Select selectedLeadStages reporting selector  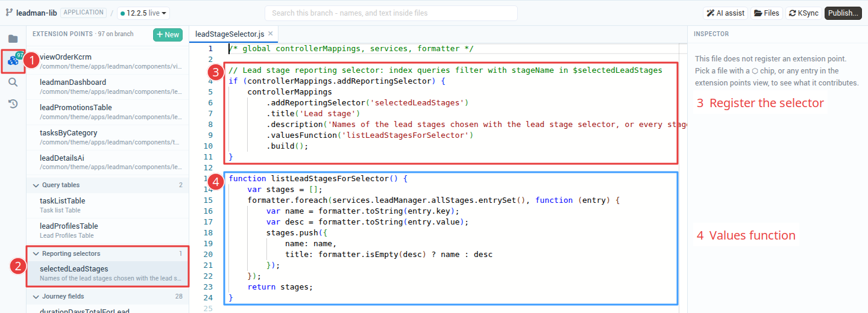107,273
